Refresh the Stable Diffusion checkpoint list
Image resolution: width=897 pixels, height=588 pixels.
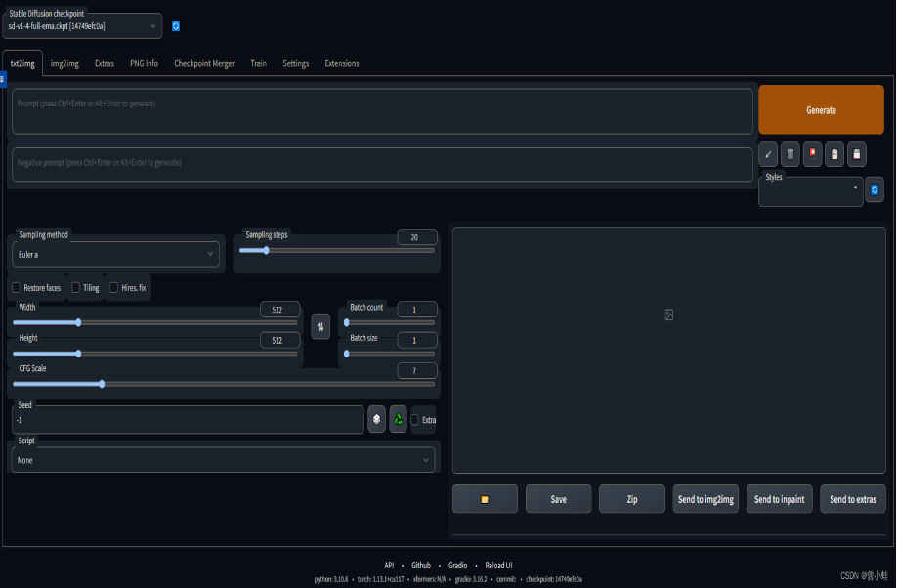pyautogui.click(x=176, y=26)
